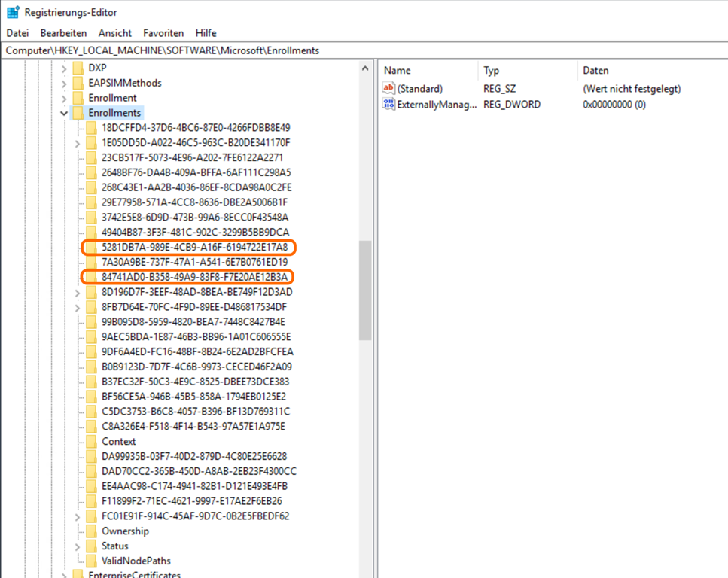Expand the 1E05DD5D-A022 key node
Image resolution: width=728 pixels, height=578 pixels.
tap(78, 143)
